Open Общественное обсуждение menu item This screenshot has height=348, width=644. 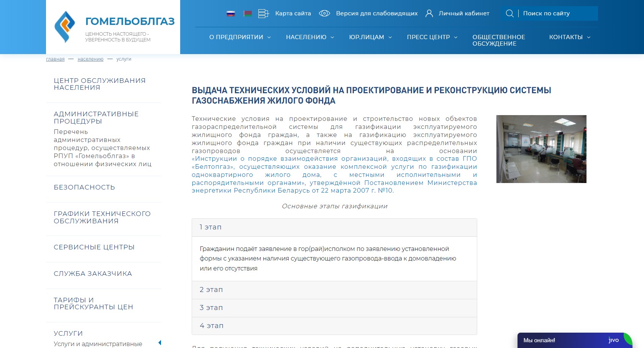tap(498, 40)
